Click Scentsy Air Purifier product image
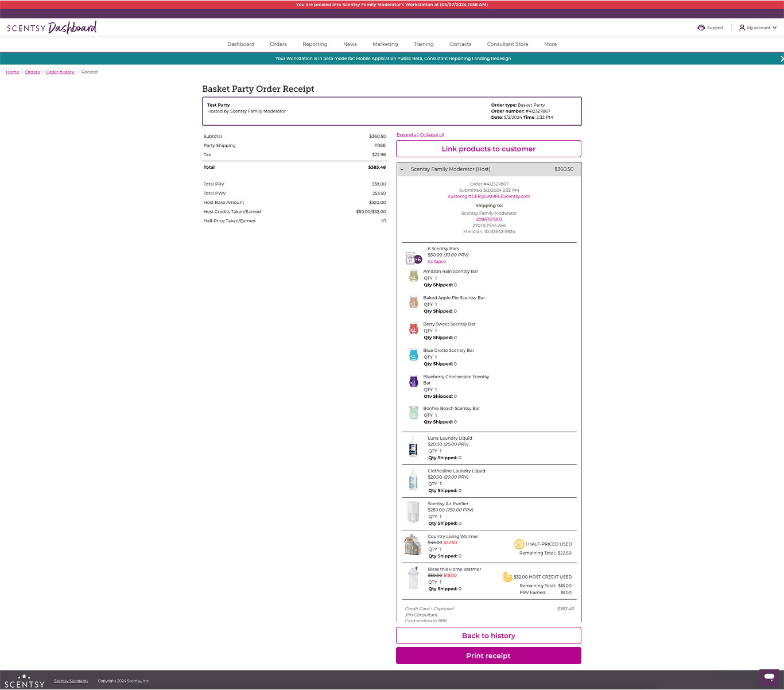Viewport: 784px width, 690px height. [x=413, y=511]
